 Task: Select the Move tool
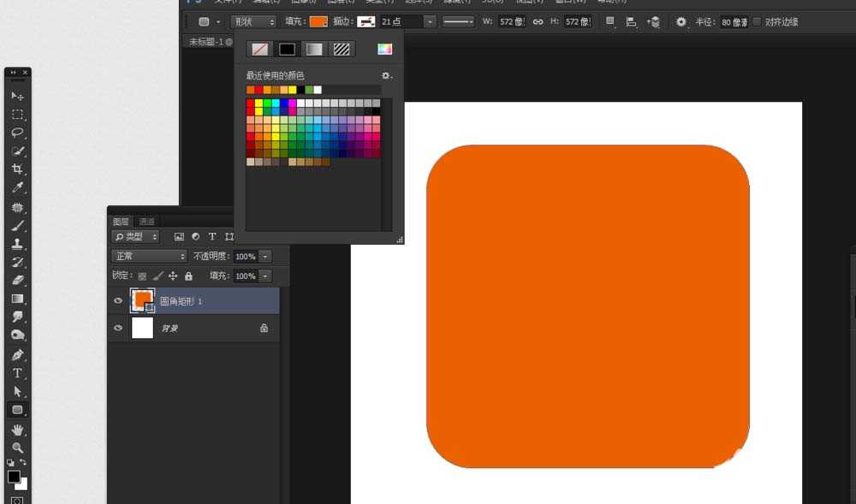(17, 96)
